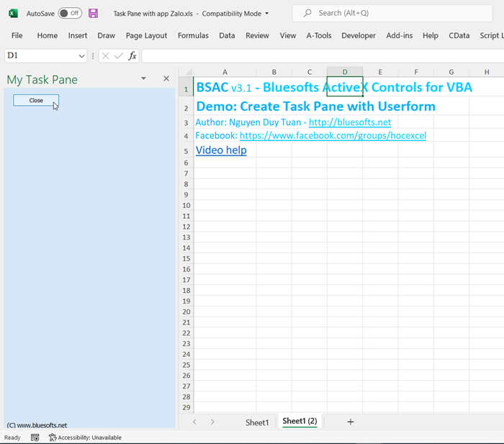Select column D header
The width and height of the screenshot is (504, 444).
345,72
